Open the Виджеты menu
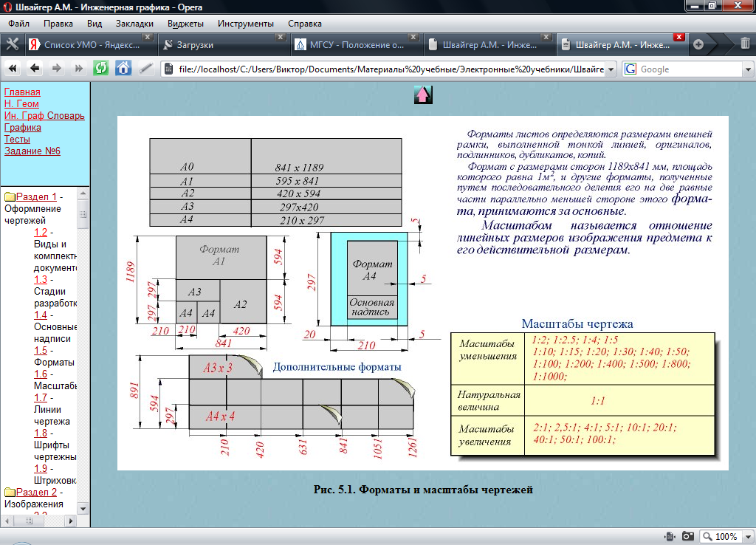 coord(185,23)
